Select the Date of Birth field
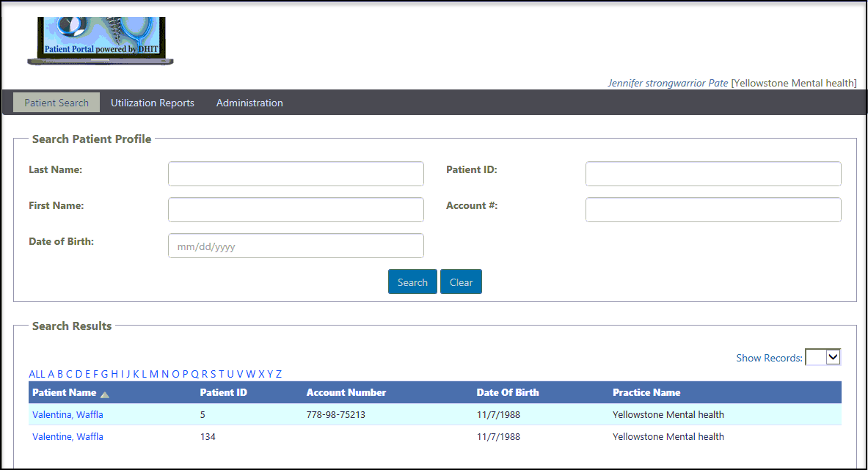The height and width of the screenshot is (470, 868). (296, 246)
